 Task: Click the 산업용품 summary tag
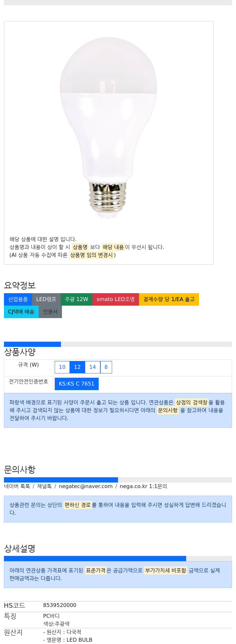click(x=18, y=299)
